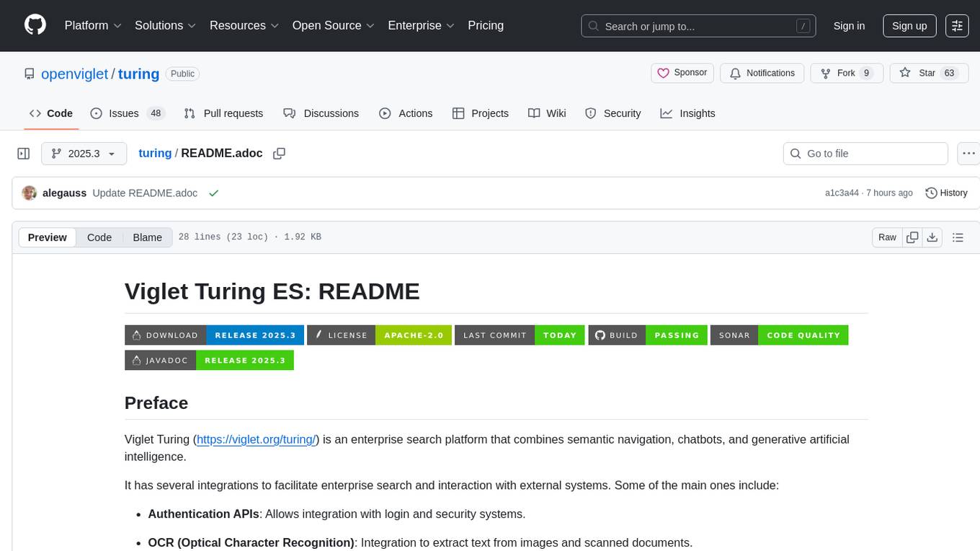Sign in to GitHub
The height and width of the screenshot is (551, 980).
tap(849, 26)
